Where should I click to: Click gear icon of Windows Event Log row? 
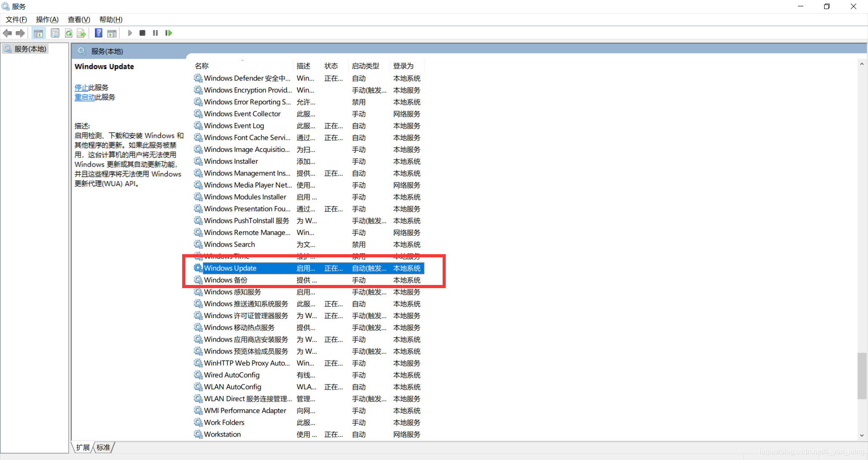click(198, 126)
